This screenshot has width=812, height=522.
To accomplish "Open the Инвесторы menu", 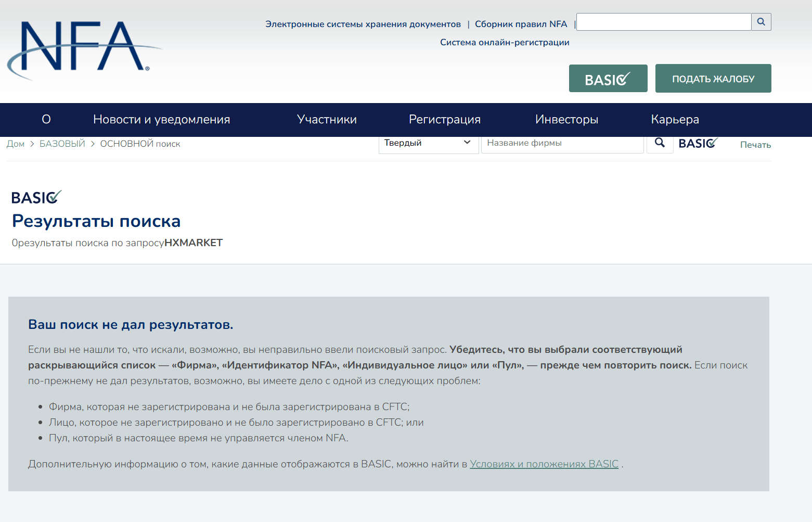I will coord(566,119).
